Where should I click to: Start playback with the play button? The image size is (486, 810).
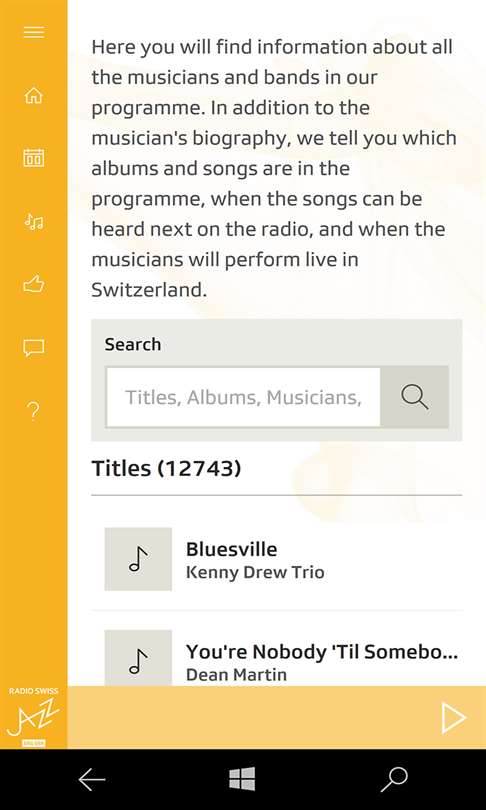pyautogui.click(x=453, y=718)
